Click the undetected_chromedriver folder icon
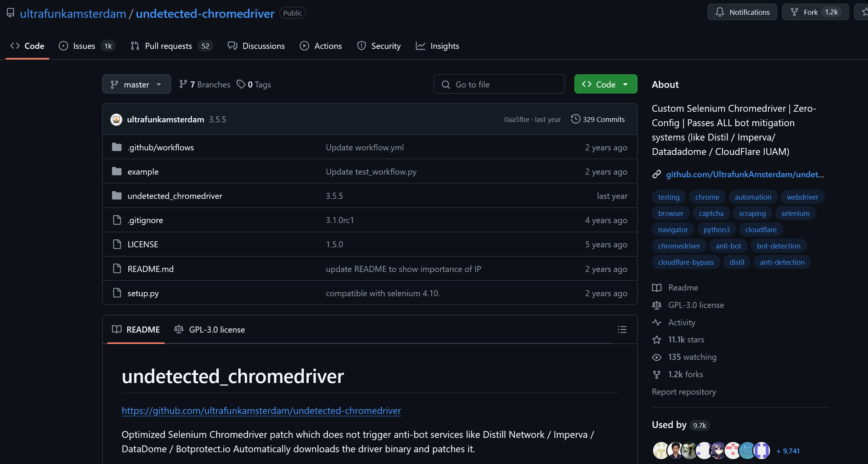The height and width of the screenshot is (464, 868). click(x=117, y=195)
